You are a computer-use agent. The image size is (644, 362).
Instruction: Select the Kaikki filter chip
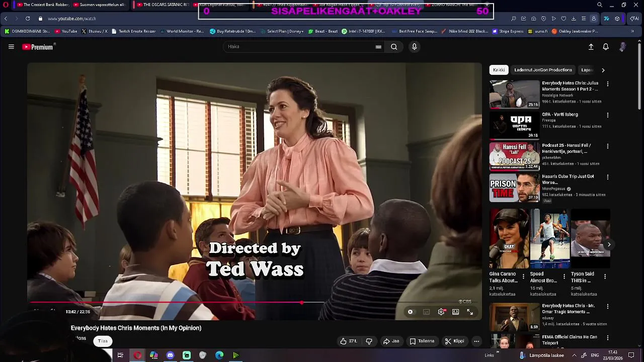tap(499, 70)
